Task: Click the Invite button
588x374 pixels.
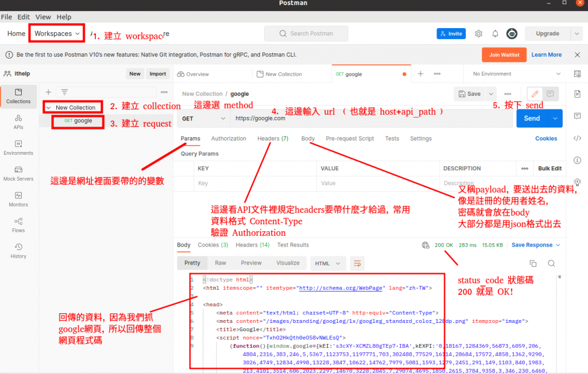Action: (x=451, y=34)
